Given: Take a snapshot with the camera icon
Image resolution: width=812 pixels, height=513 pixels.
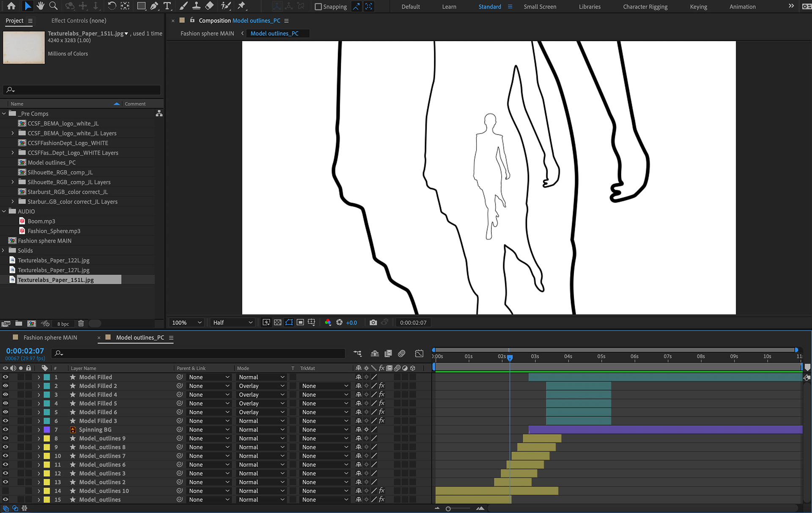Looking at the screenshot, I should tap(373, 323).
